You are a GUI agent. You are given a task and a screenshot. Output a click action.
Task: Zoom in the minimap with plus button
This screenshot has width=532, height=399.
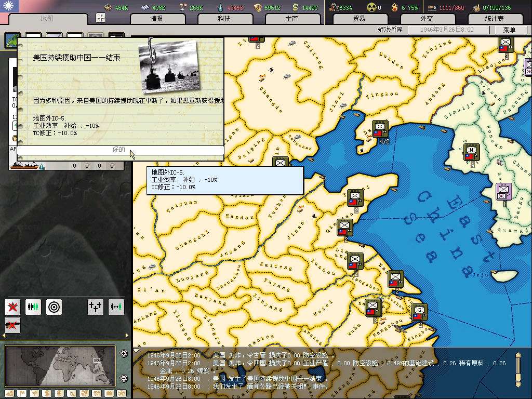coord(124,353)
